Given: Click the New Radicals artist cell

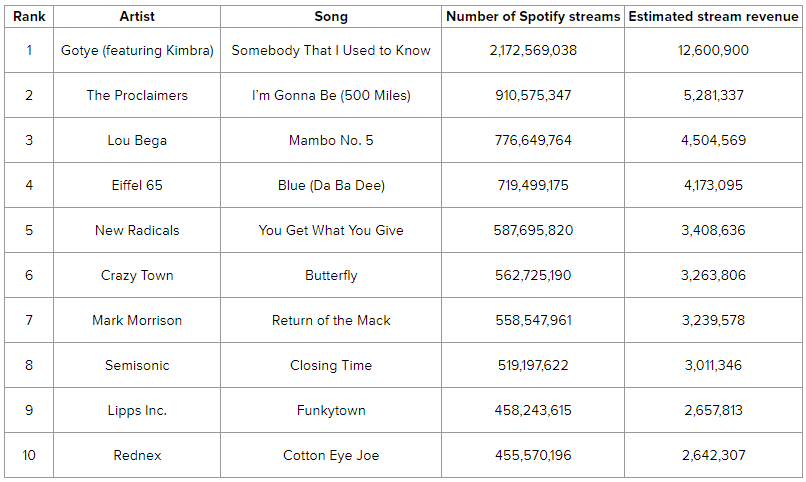Looking at the screenshot, I should point(137,230).
